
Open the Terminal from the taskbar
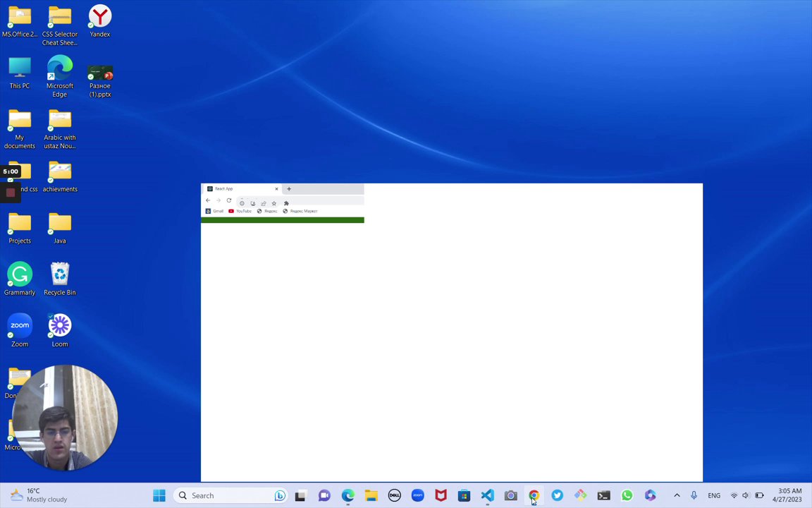click(x=604, y=495)
